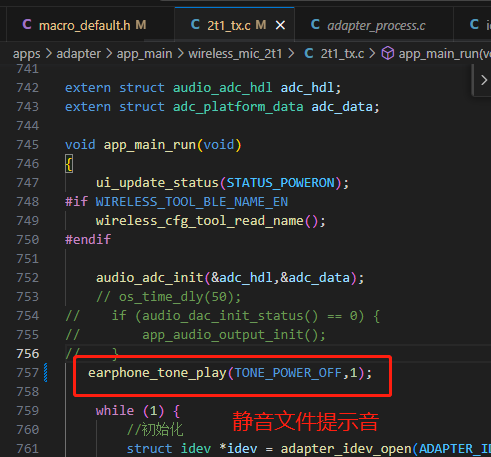Place cursor on 'audio_adc_hdl' type name
Viewport: 491px width, 457px height.
point(222,88)
